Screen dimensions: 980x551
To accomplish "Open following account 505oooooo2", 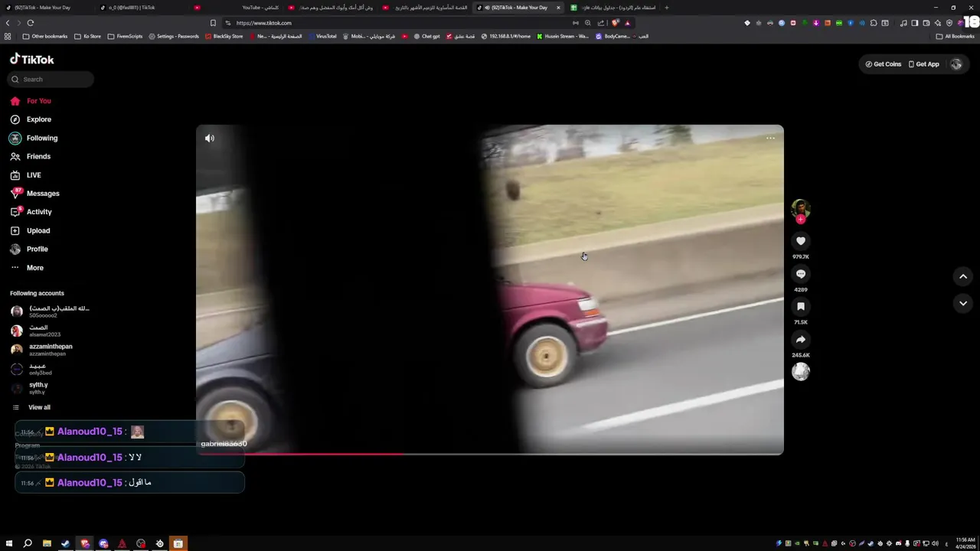I will (51, 311).
